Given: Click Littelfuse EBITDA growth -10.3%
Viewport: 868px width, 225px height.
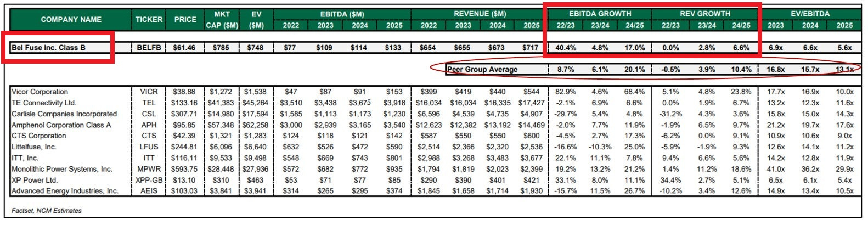Looking at the screenshot, I should pos(600,147).
